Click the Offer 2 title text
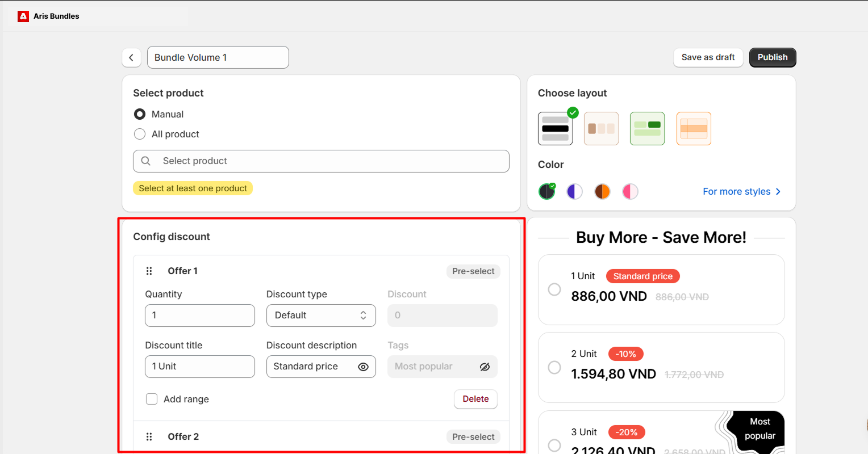 (183, 437)
